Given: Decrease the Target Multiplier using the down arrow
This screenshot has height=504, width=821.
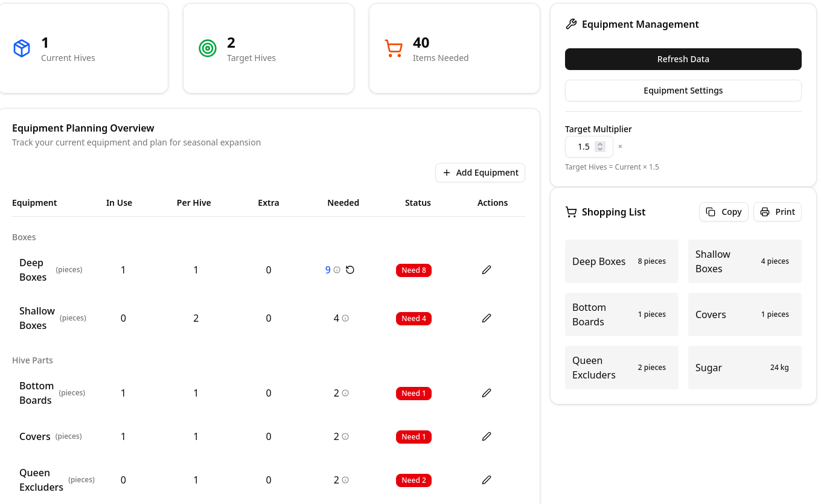Looking at the screenshot, I should tap(599, 150).
